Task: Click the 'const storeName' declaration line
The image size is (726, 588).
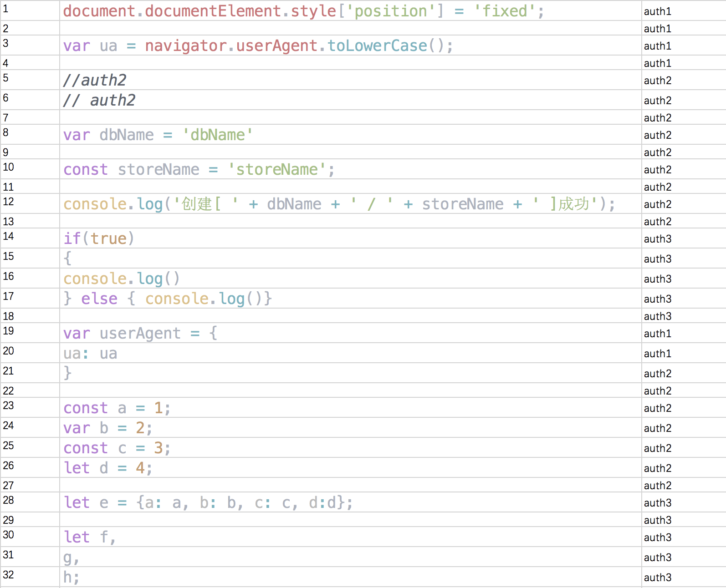Action: pos(199,169)
